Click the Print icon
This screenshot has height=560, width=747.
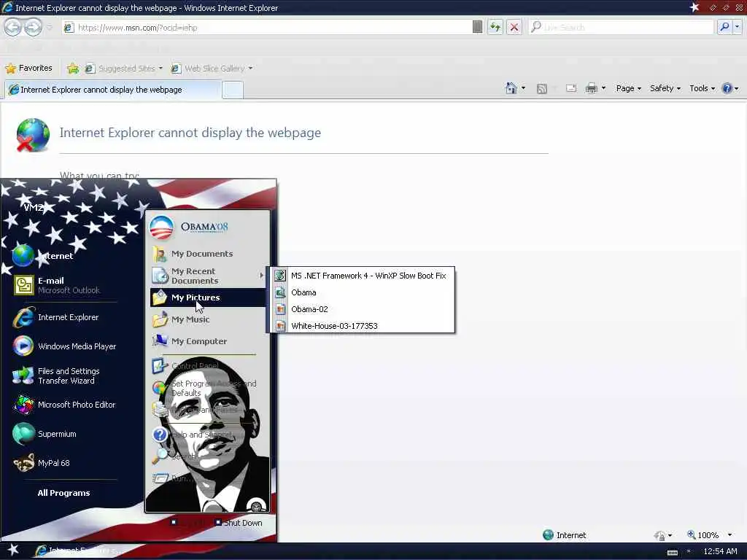(591, 88)
